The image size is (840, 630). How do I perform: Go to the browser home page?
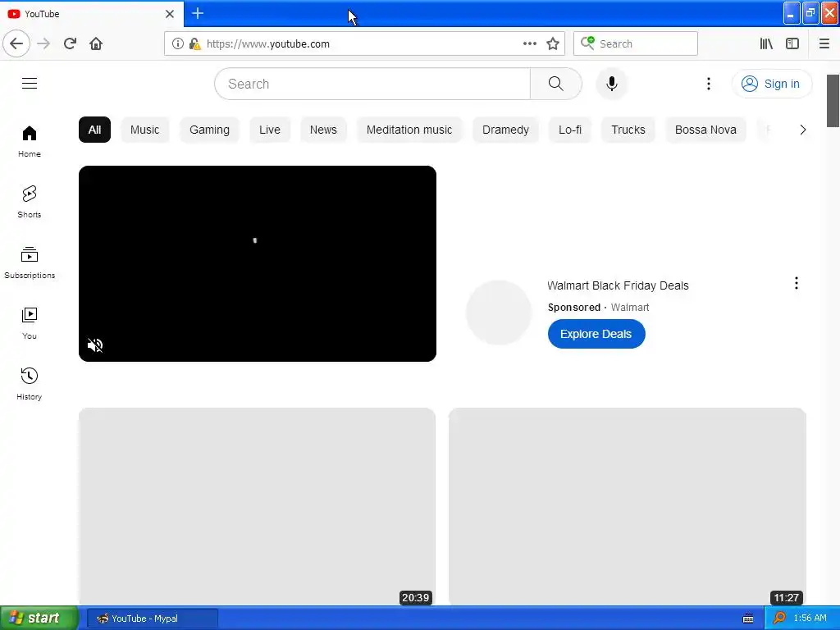(96, 43)
